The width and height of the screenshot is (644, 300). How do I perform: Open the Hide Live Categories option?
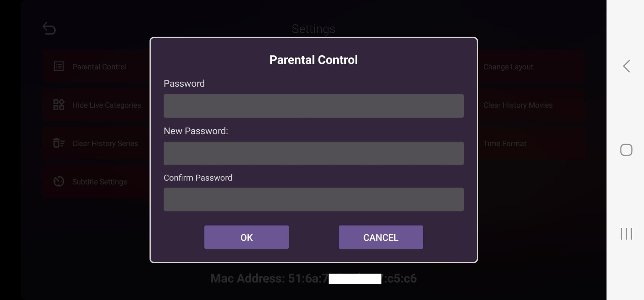(x=107, y=105)
